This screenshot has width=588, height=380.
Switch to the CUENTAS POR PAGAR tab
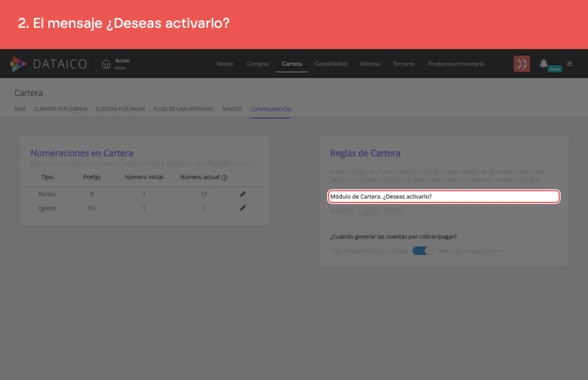(x=120, y=109)
